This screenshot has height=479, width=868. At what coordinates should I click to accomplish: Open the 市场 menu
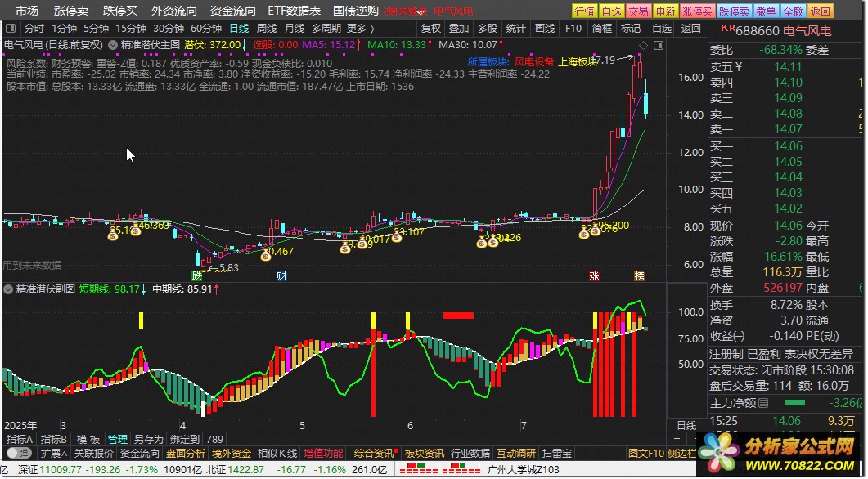[27, 11]
